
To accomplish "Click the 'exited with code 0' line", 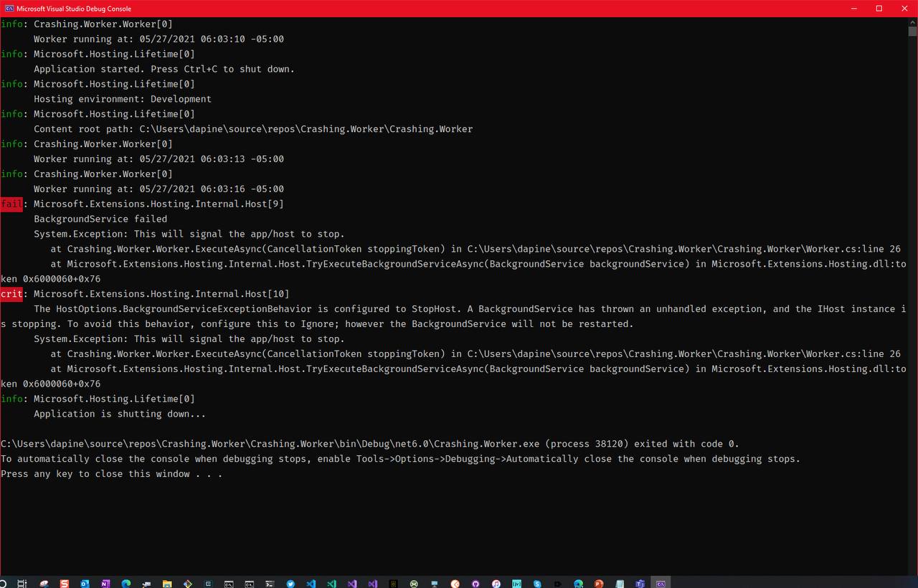I will 370,444.
